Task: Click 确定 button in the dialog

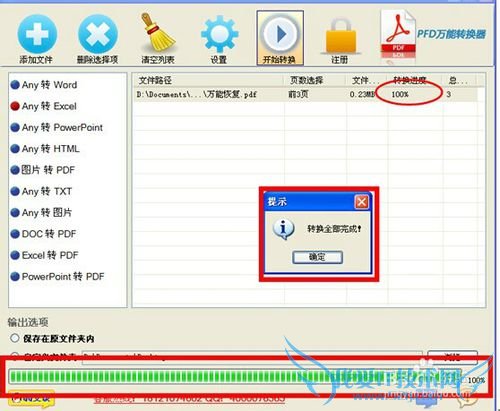Action: (317, 257)
